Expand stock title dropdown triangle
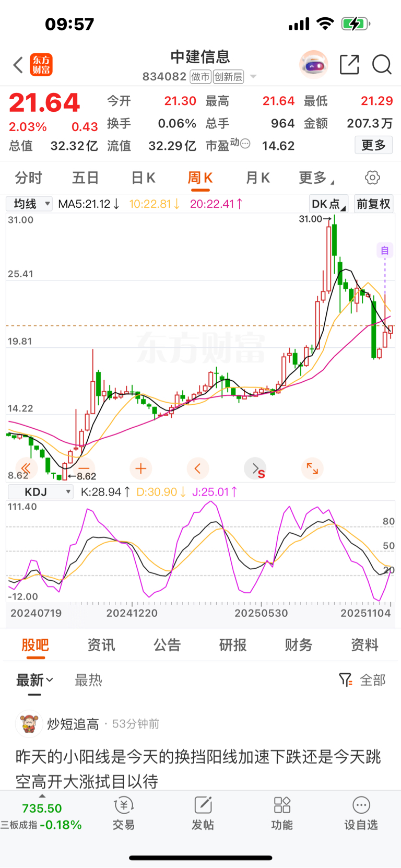This screenshot has width=401, height=868. coord(253,77)
